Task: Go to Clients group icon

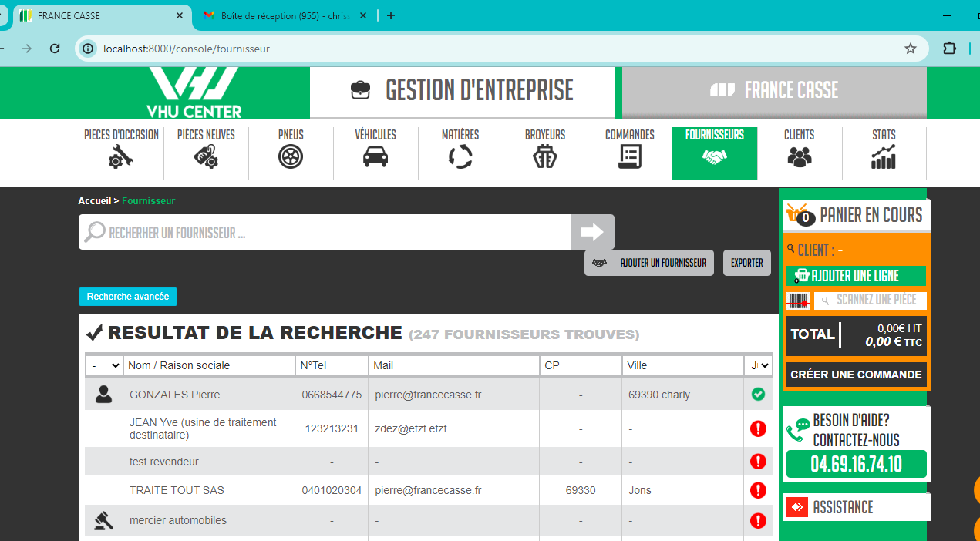Action: pos(800,156)
